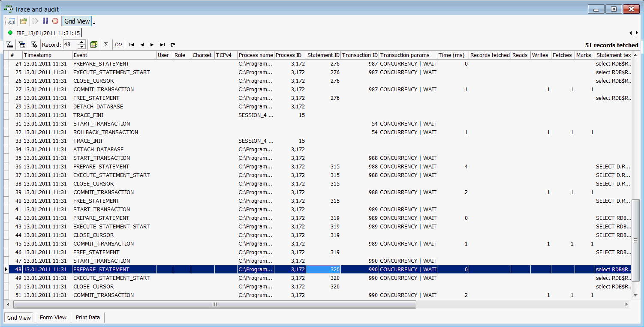Open the filter builder icon
Viewport: 644px width, 327px height.
(x=22, y=45)
